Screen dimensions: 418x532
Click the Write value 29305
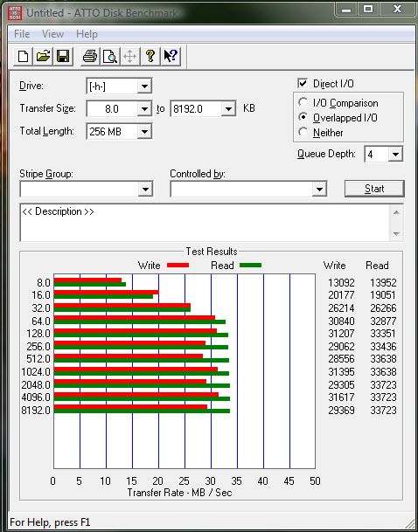341,384
